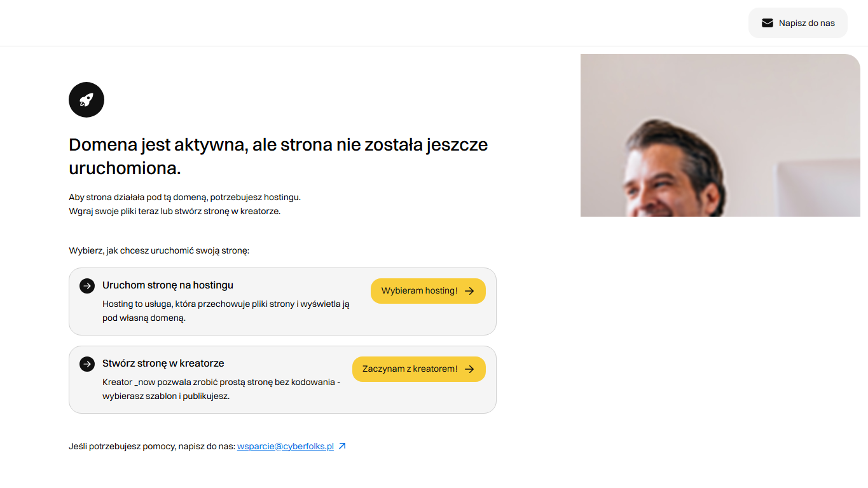This screenshot has height=488, width=868.
Task: Select the Uruchom stronę na hostingu heading
Action: click(168, 285)
